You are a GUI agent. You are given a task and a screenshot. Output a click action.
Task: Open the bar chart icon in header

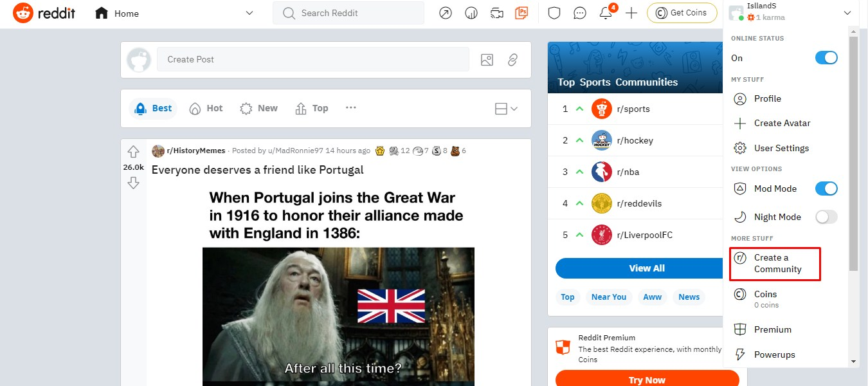pyautogui.click(x=471, y=13)
